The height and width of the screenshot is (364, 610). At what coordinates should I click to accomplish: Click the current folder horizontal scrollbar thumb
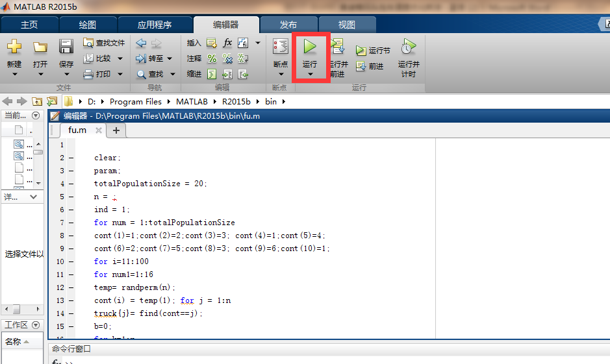[16, 309]
